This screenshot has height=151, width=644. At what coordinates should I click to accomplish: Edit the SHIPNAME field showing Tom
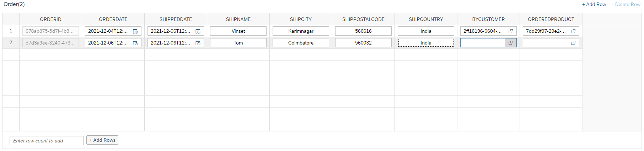click(x=238, y=43)
